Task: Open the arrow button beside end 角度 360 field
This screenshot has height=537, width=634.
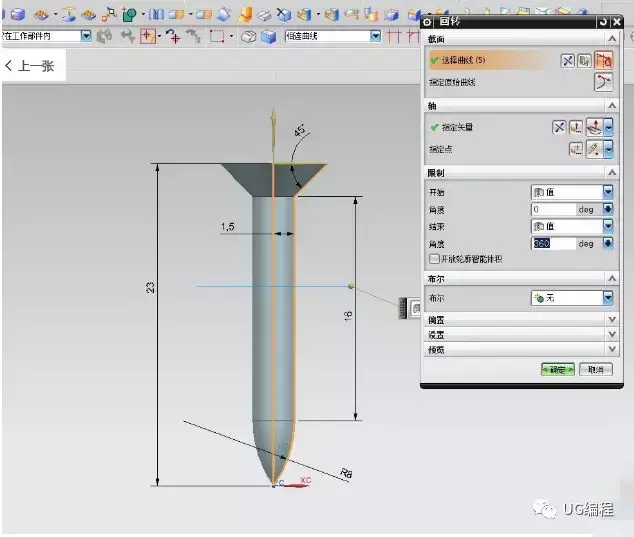Action: 608,243
